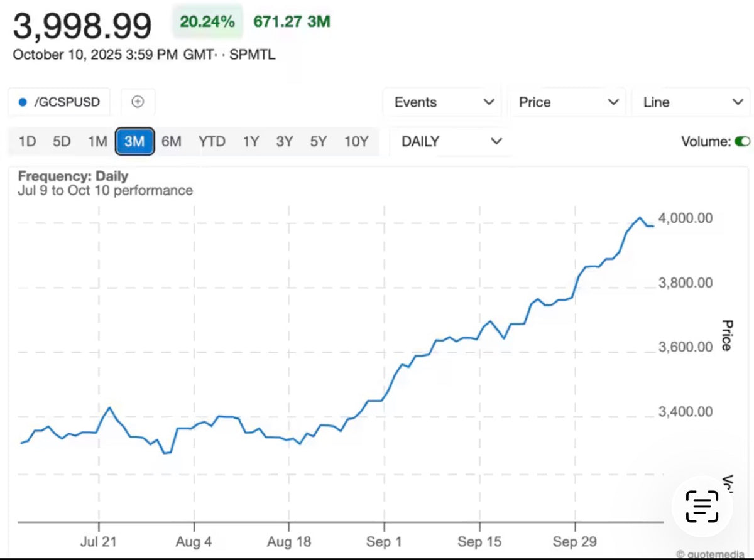Expand the DAILY frequency dropdown
Viewport: 754px width, 560px height.
[451, 141]
